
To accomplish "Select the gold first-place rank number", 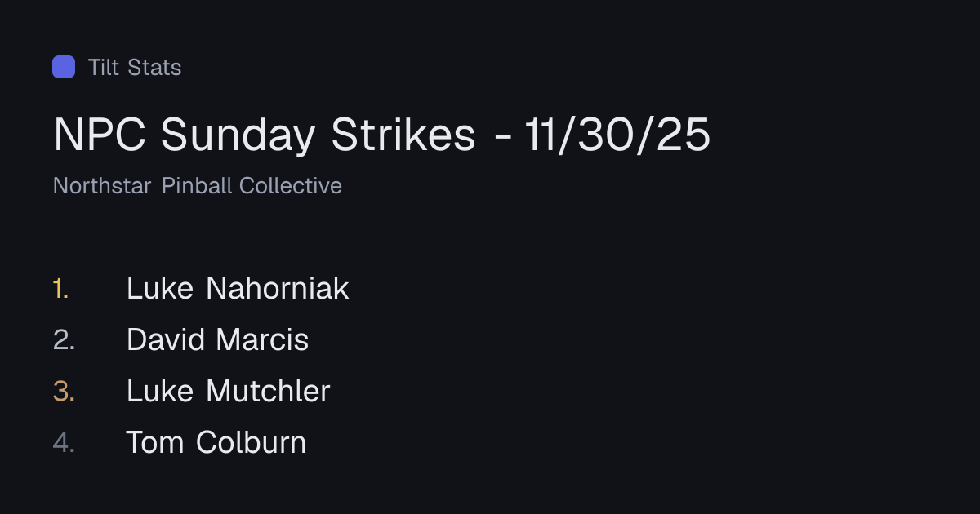I will pyautogui.click(x=61, y=288).
